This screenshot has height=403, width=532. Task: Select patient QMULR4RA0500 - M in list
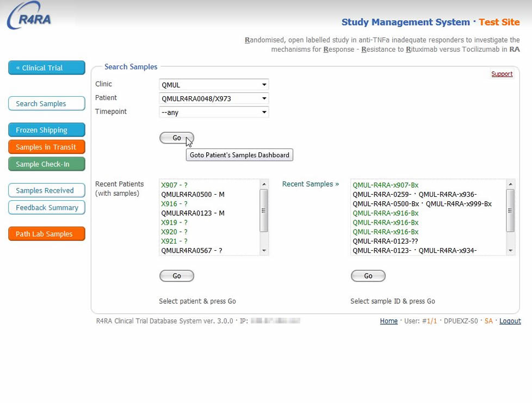tap(193, 195)
